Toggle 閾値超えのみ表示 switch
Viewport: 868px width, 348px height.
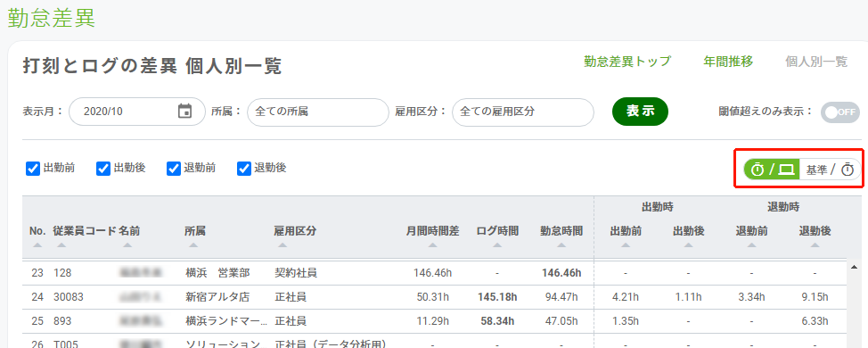(x=839, y=112)
